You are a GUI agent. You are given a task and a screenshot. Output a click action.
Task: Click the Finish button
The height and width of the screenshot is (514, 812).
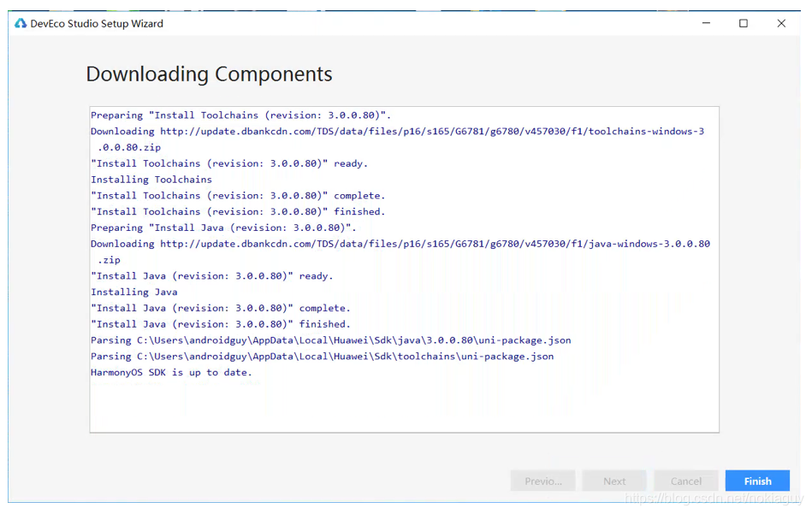click(x=757, y=481)
